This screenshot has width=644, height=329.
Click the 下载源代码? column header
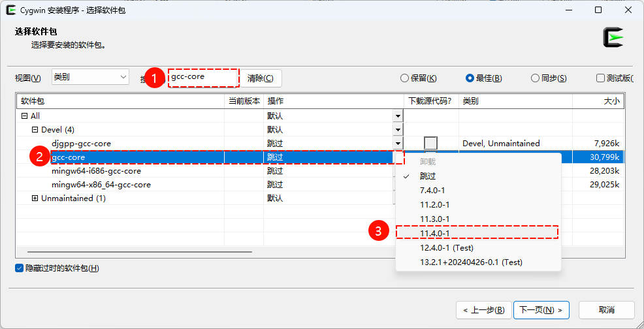(x=431, y=101)
